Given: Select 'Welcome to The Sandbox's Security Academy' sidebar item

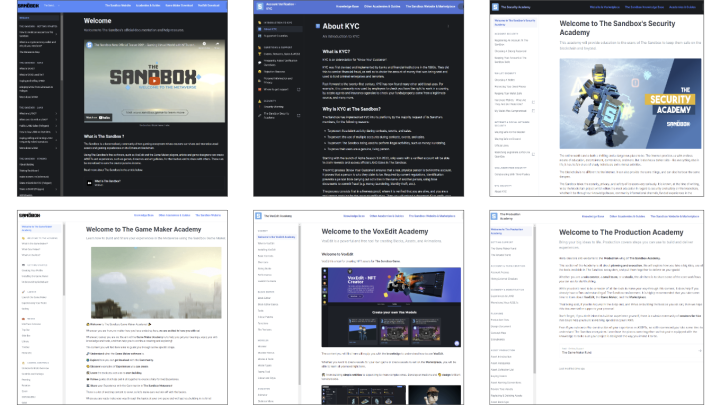Looking at the screenshot, I should click(x=515, y=22).
